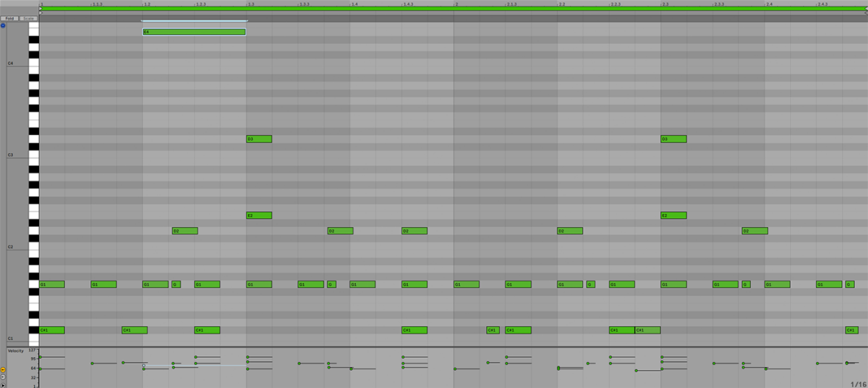Click ruler position 1.3
Viewport: 868px width, 388px height.
tap(250, 4)
